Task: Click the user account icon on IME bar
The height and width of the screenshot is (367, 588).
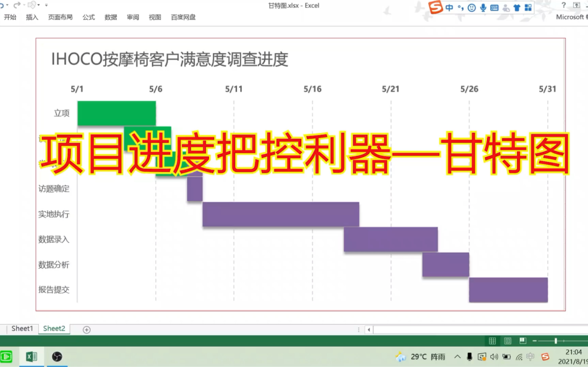Action: click(506, 8)
